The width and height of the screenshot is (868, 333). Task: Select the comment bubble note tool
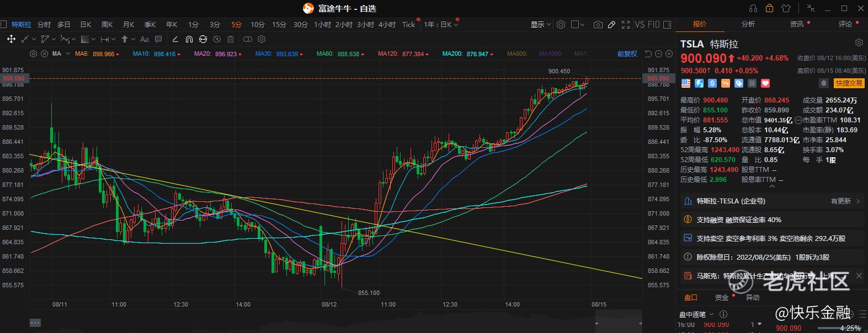158,39
